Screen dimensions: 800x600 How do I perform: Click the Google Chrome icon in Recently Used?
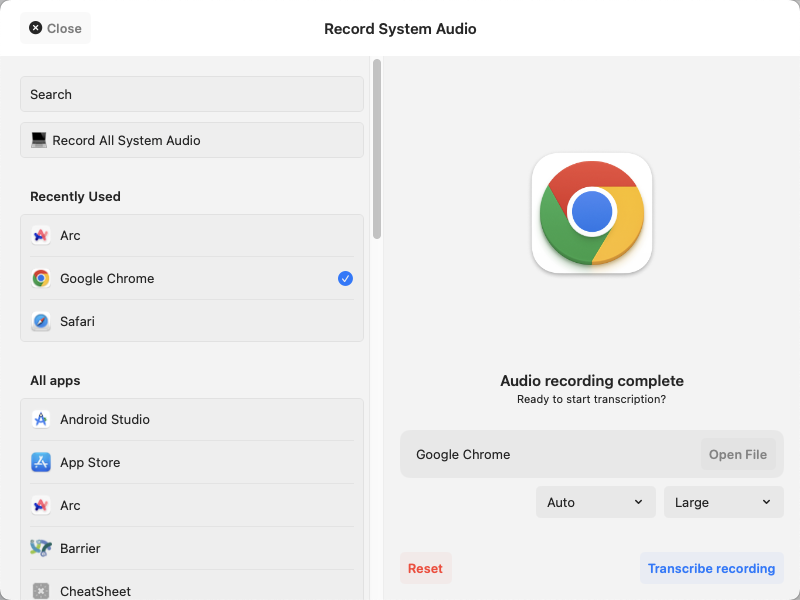tap(41, 279)
